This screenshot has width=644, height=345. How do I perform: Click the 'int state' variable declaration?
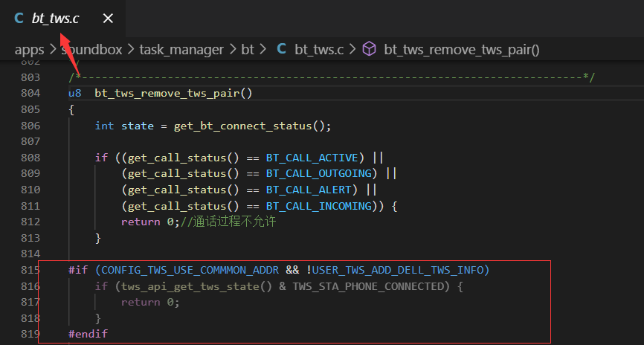pos(124,126)
